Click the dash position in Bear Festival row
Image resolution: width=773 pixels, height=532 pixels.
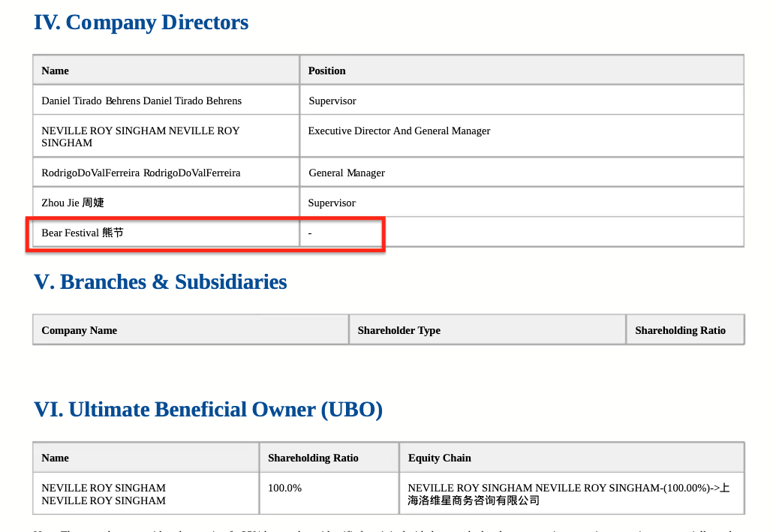(x=310, y=233)
